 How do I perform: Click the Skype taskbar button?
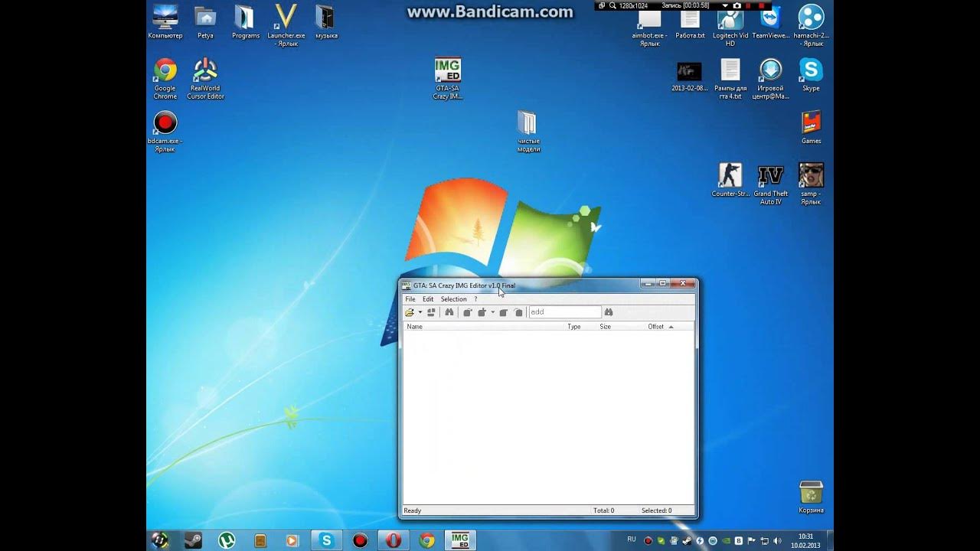click(x=327, y=540)
